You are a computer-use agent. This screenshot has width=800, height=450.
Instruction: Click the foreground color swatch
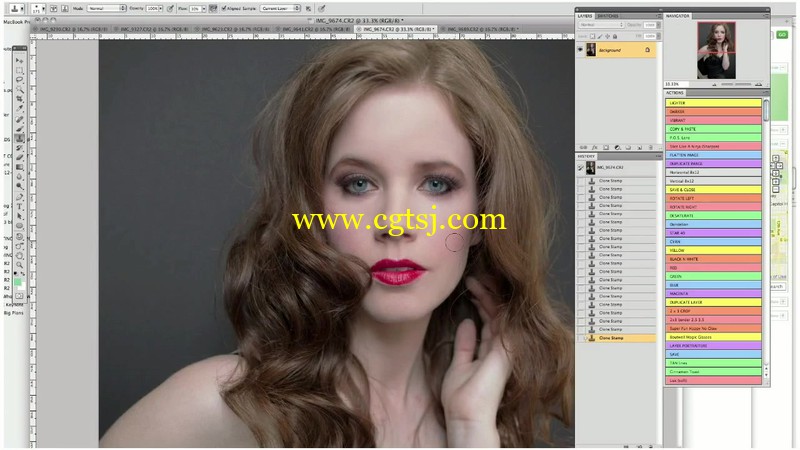tap(18, 282)
